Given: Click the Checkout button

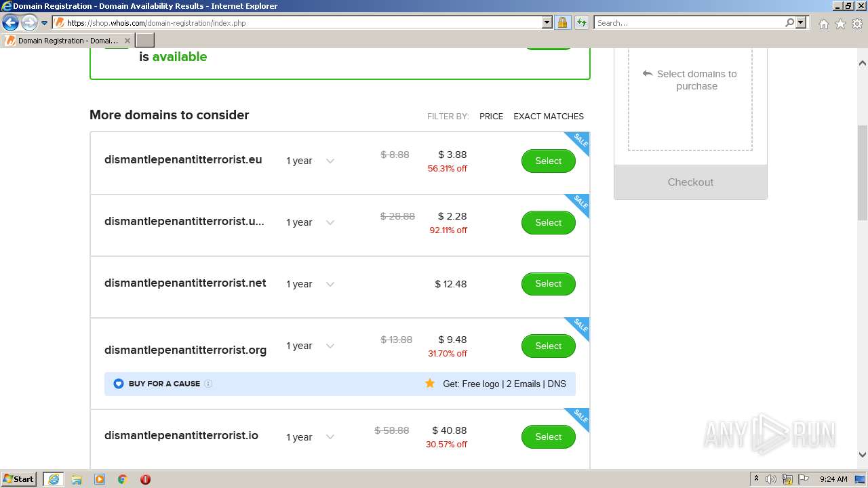Looking at the screenshot, I should coord(690,182).
